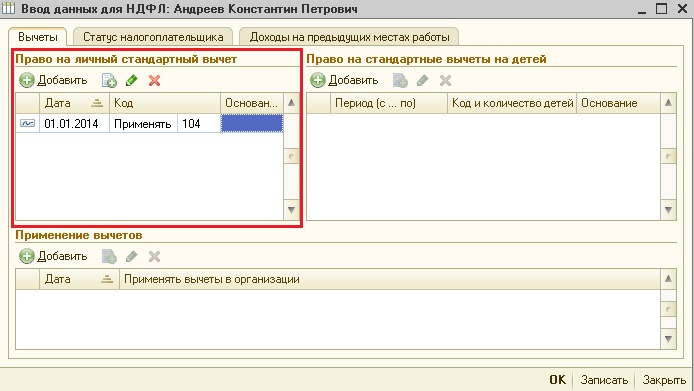Confirm with OK button
Screen dimensions: 694x391
[x=558, y=380]
